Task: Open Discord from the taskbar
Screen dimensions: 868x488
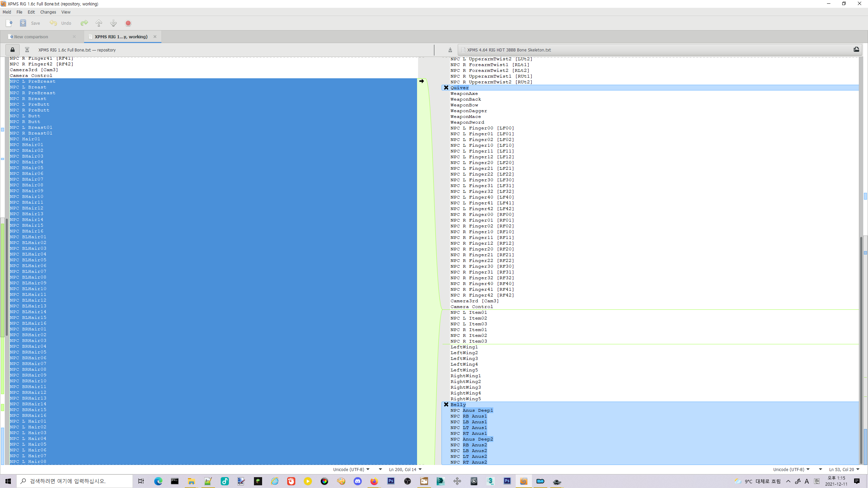Action: pyautogui.click(x=357, y=481)
